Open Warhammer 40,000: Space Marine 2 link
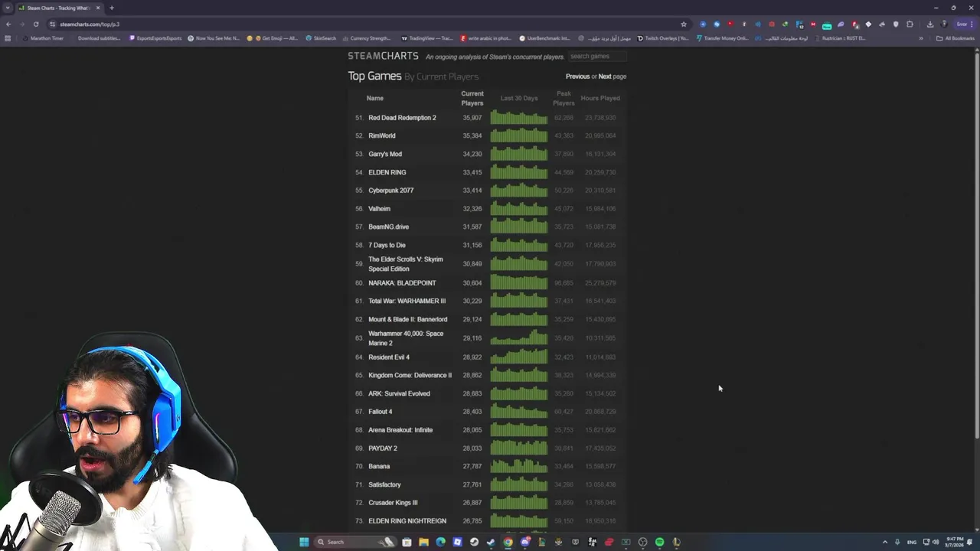980x551 pixels. (x=406, y=338)
